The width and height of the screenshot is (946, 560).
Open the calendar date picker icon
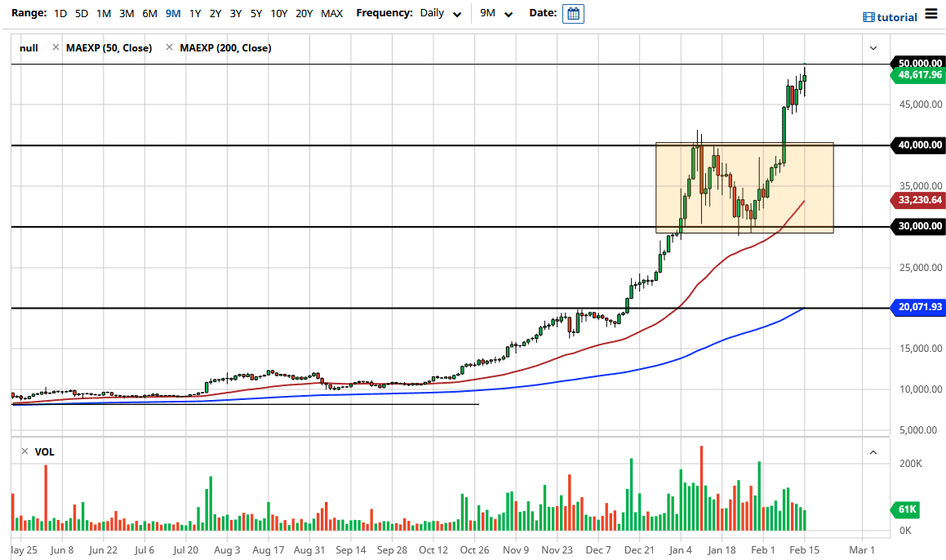[x=574, y=13]
